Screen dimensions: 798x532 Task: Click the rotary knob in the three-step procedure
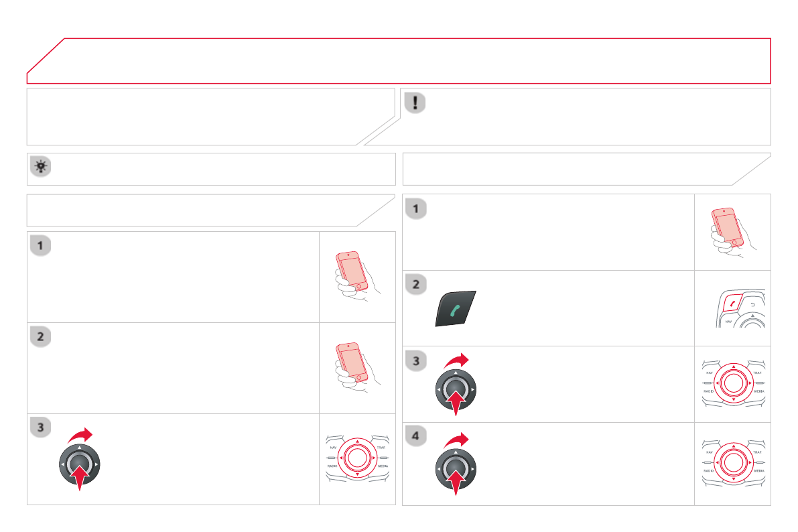click(79, 464)
